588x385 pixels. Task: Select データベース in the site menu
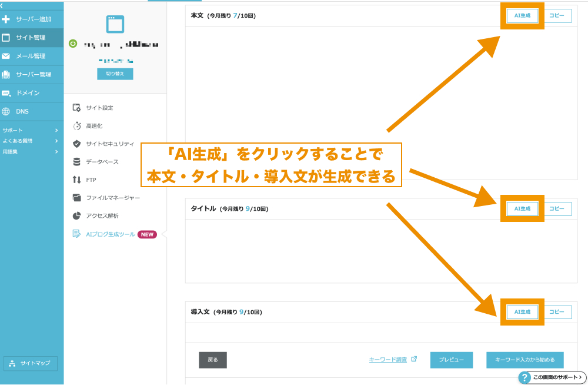102,162
